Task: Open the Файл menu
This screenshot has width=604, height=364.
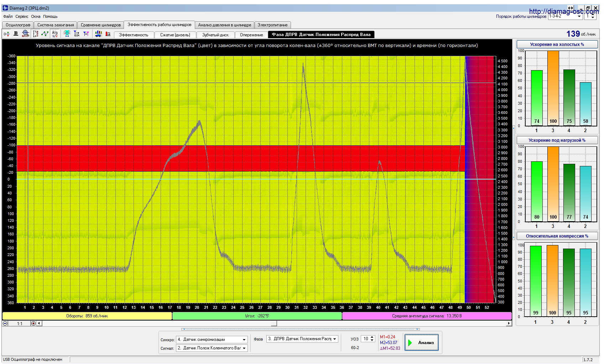Action: pyautogui.click(x=8, y=16)
